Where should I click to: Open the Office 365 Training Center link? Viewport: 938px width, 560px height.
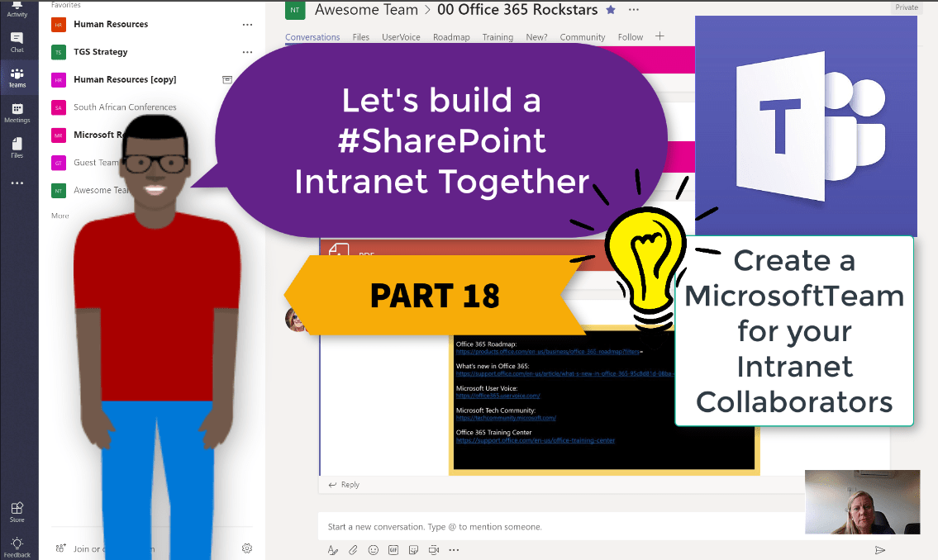(535, 440)
